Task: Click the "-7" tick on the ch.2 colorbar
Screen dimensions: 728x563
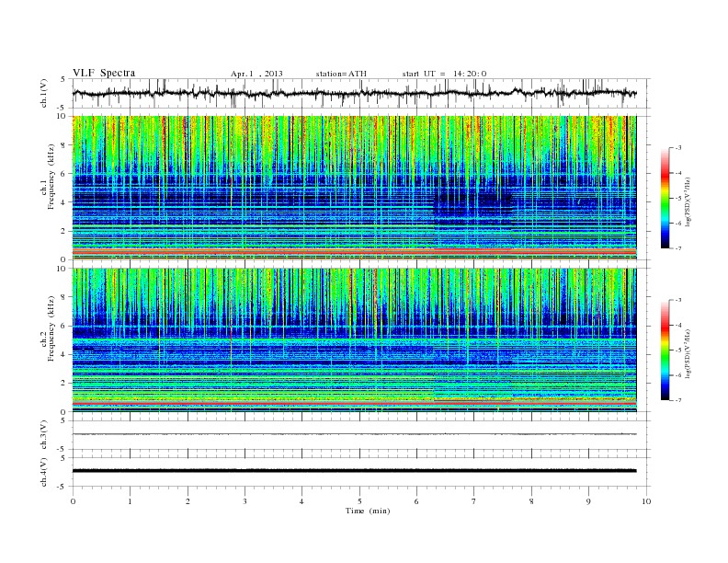Action: pyautogui.click(x=678, y=400)
